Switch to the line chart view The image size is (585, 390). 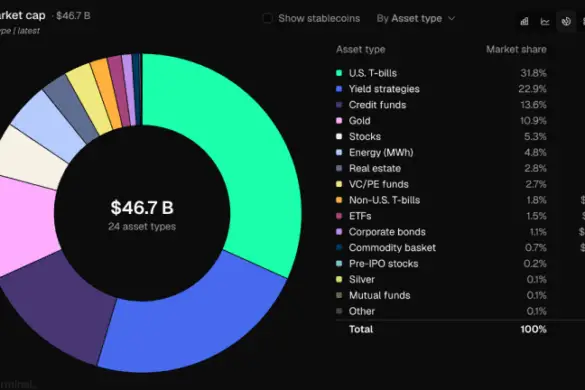545,21
